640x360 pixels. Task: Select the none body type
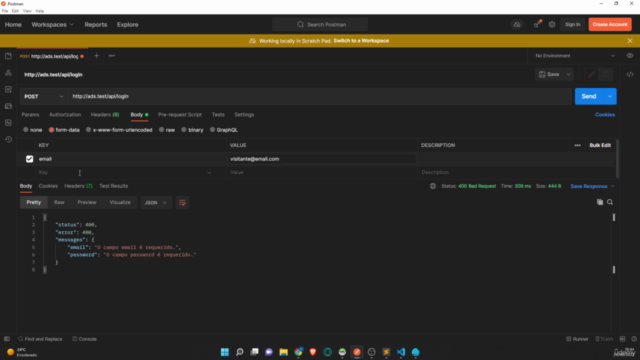pos(33,130)
